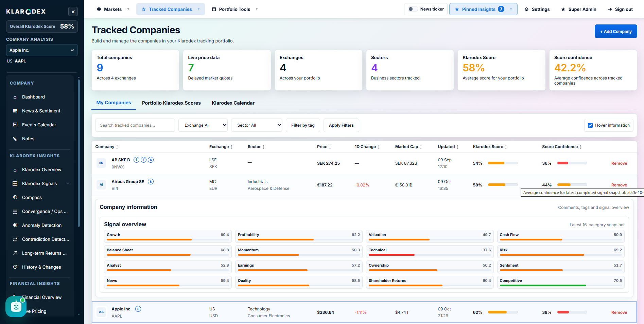This screenshot has height=324, width=644.
Task: Open the Exchange All dropdown
Action: (203, 125)
